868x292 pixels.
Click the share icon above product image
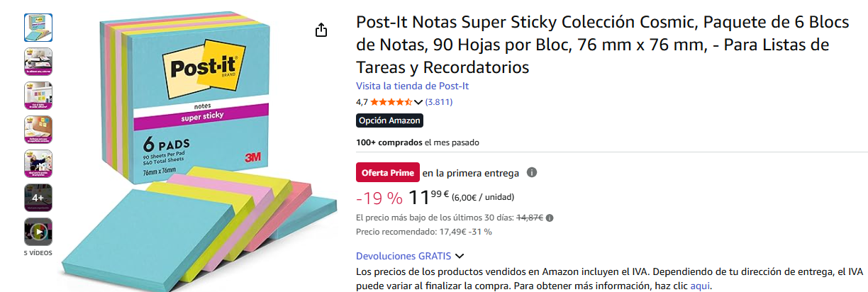pyautogui.click(x=321, y=30)
